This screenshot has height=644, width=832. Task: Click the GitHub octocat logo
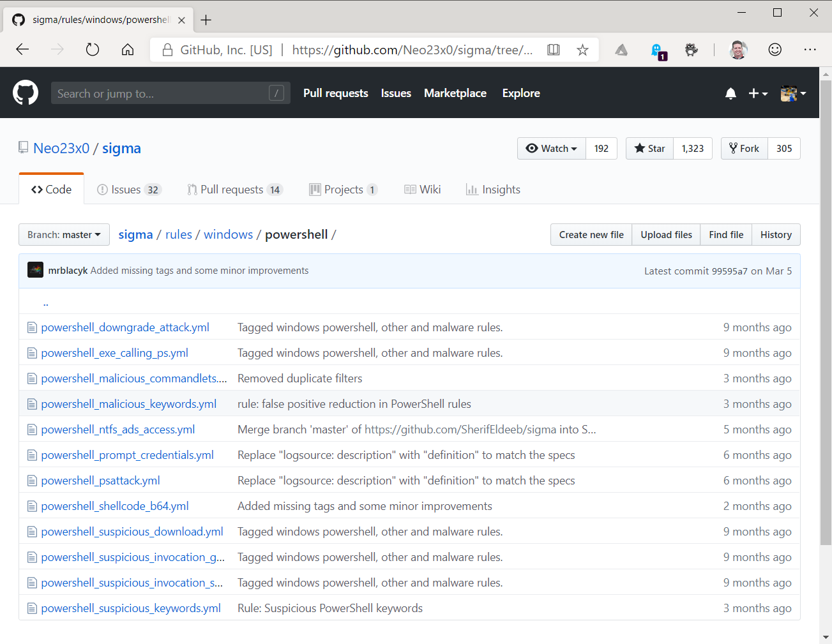pos(26,93)
